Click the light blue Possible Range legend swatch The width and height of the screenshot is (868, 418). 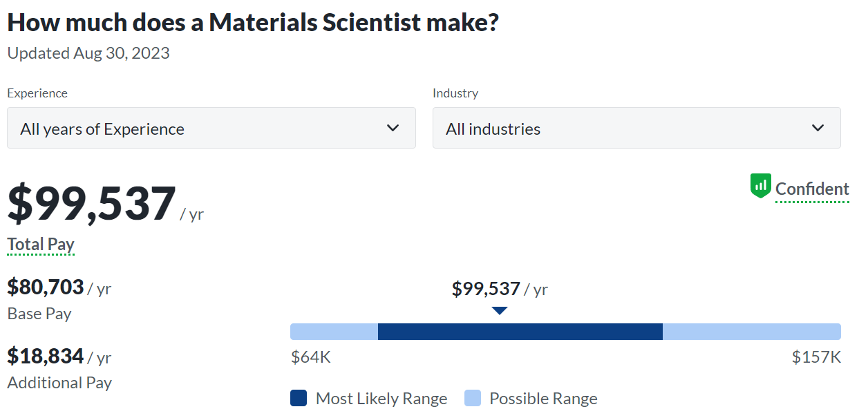(473, 398)
